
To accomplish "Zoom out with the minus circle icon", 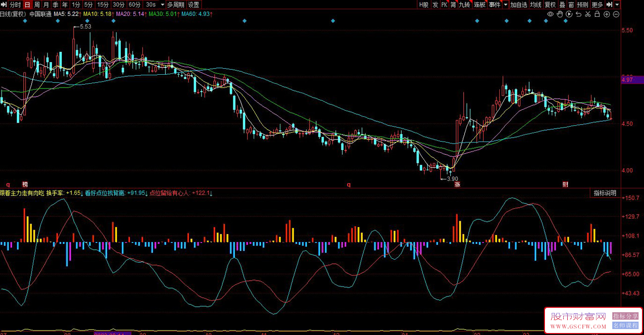I will pyautogui.click(x=616, y=14).
